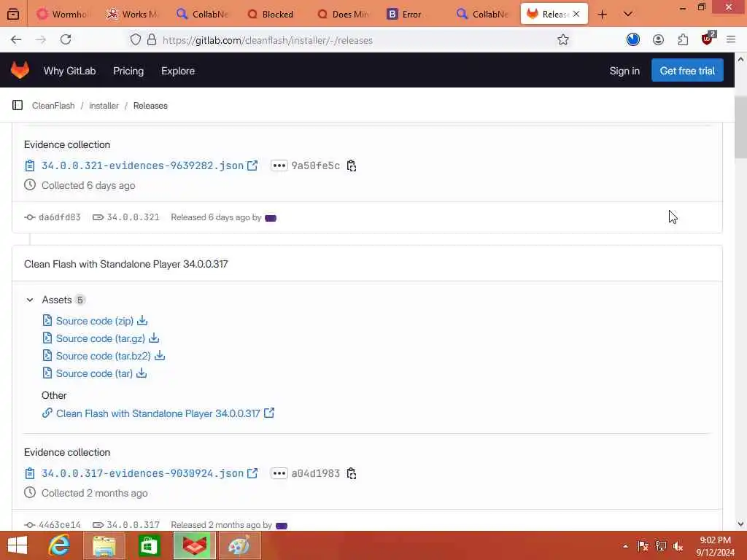Open the Firefox View icon left of tabs
The image size is (747, 560).
(13, 15)
